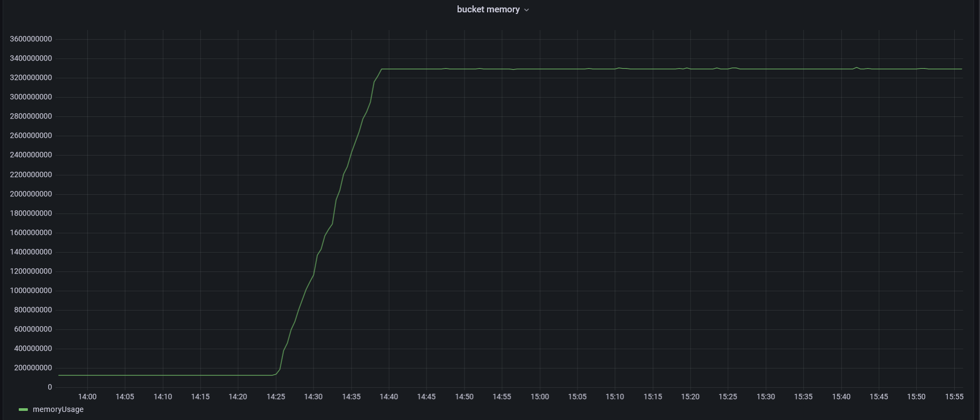Click the 3400000000 y-axis label
Screen dimensions: 980x420
pyautogui.click(x=31, y=58)
